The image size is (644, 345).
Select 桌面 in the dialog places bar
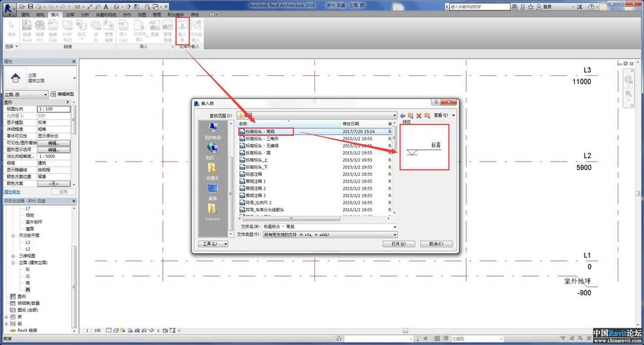212,192
